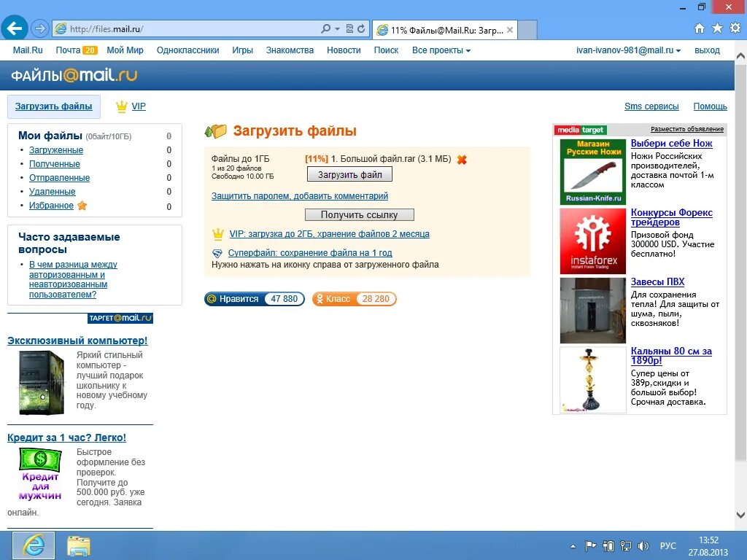This screenshot has width=747, height=560.
Task: Open Загруженные files list
Action: click(55, 150)
